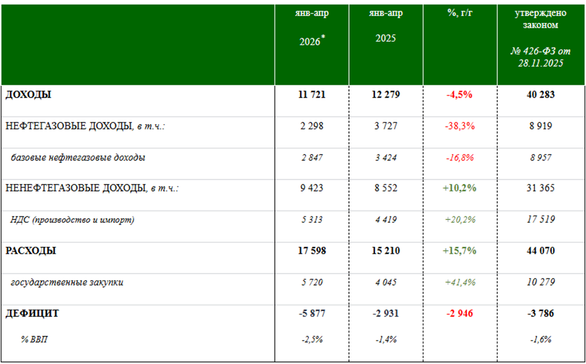
Task: Click the -38,3% red percentage cell
Action: (460, 126)
